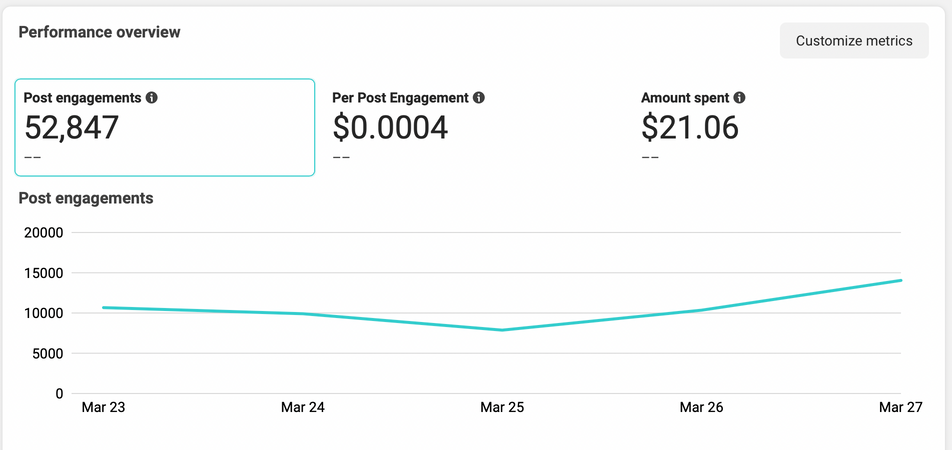Click the $0.0004 per-post value
Screen dimensions: 952x450
coord(390,128)
